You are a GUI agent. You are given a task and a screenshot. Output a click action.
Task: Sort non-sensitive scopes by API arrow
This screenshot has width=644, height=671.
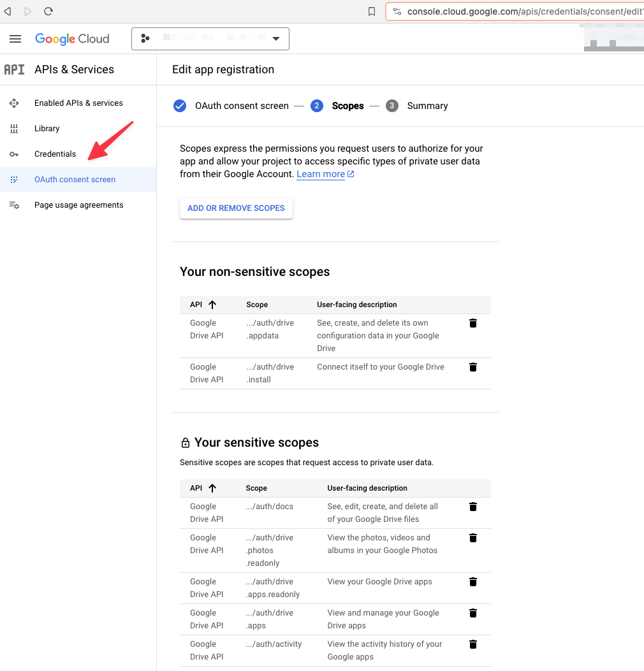(212, 305)
